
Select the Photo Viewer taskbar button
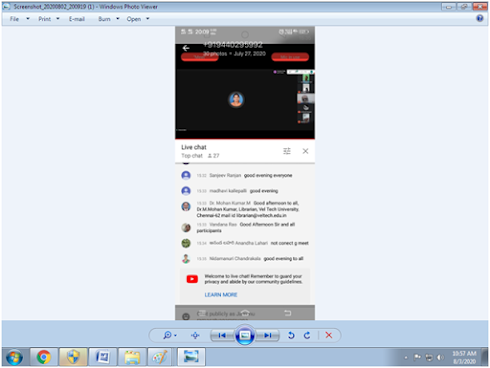191,357
